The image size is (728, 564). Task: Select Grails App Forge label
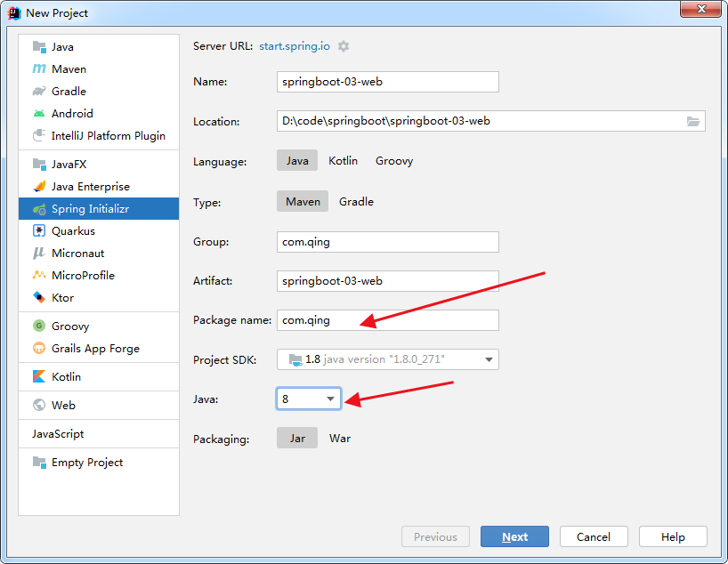pos(95,349)
